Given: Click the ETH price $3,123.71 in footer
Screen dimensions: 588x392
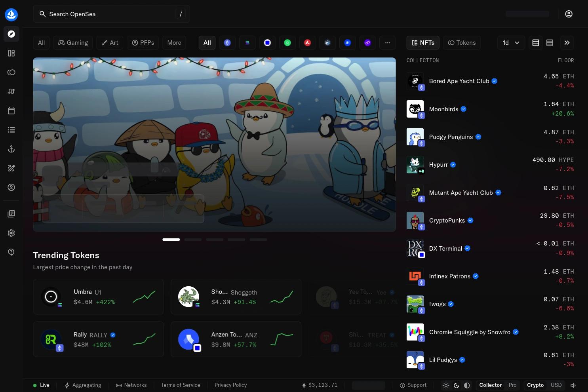Looking at the screenshot, I should tap(320, 385).
